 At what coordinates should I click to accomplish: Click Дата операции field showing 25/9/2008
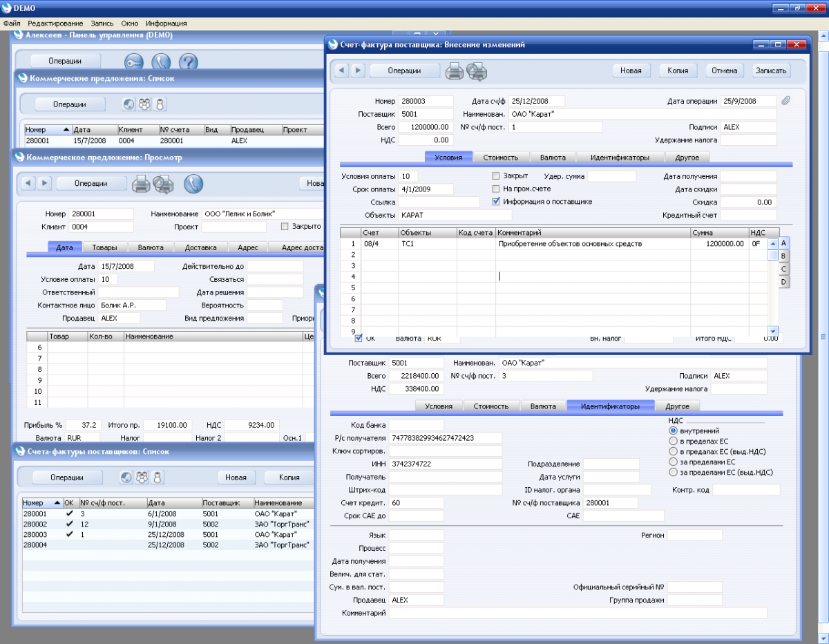click(748, 101)
